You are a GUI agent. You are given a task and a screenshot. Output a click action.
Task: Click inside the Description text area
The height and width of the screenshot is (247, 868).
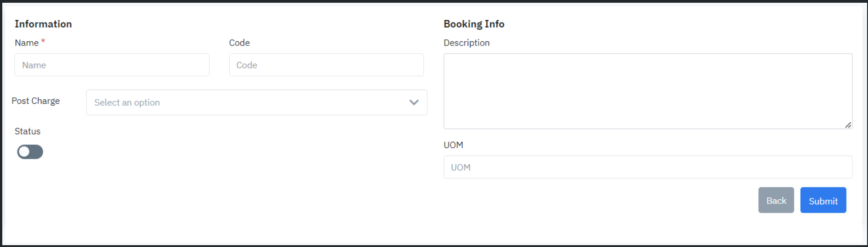tap(647, 91)
